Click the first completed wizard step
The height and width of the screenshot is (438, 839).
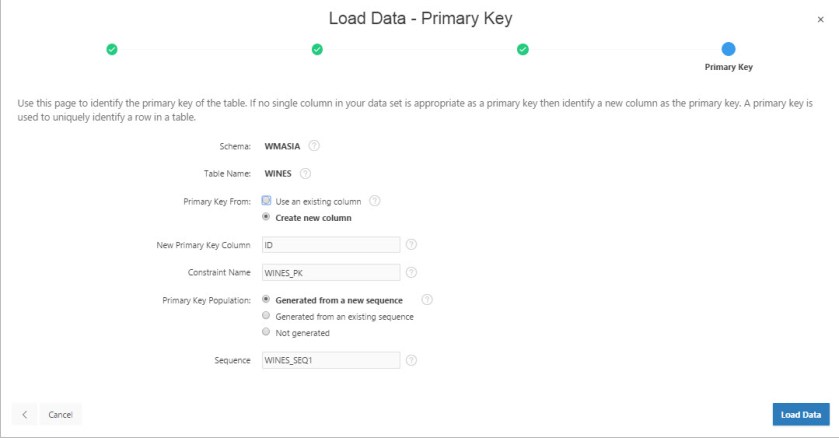[x=112, y=48]
